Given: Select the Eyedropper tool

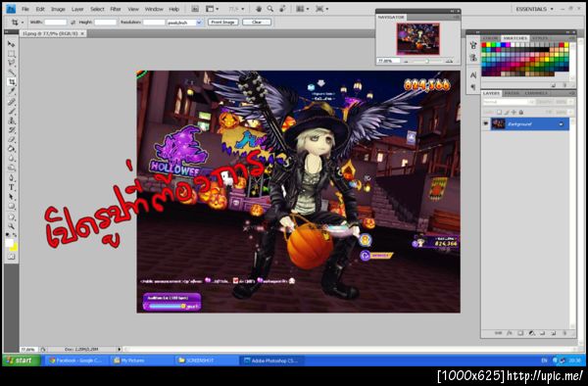Looking at the screenshot, I should click(x=11, y=91).
